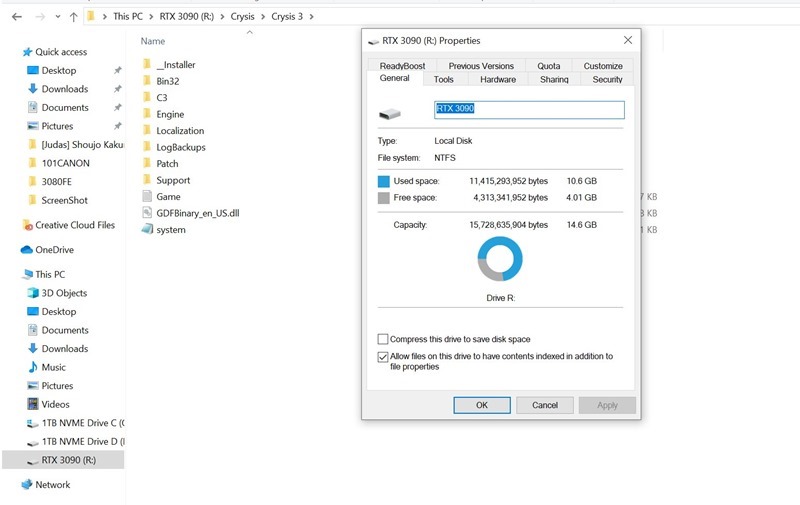Select 1TB NVME Drive C in sidebar
Viewport: 800px width, 505px height.
[x=76, y=423]
